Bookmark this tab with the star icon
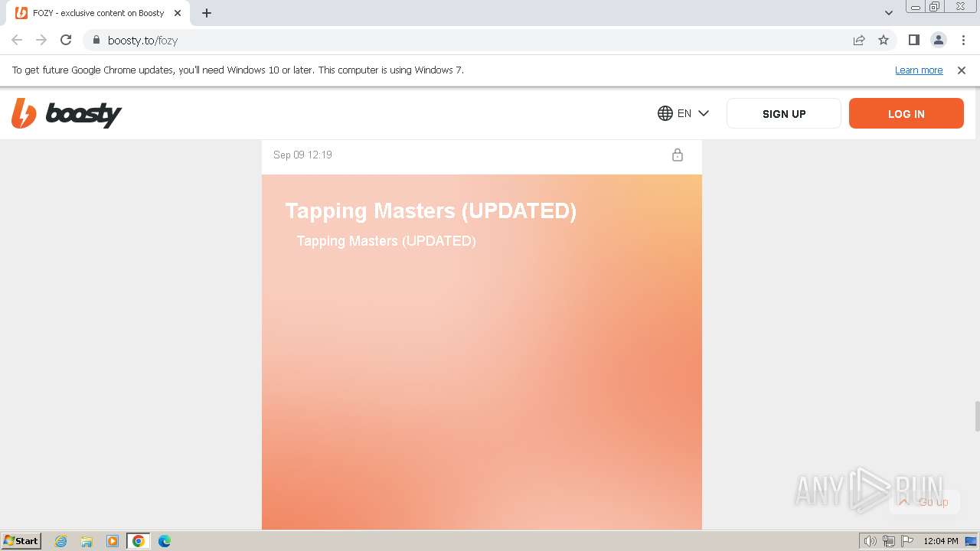980x551 pixels. pos(884,40)
